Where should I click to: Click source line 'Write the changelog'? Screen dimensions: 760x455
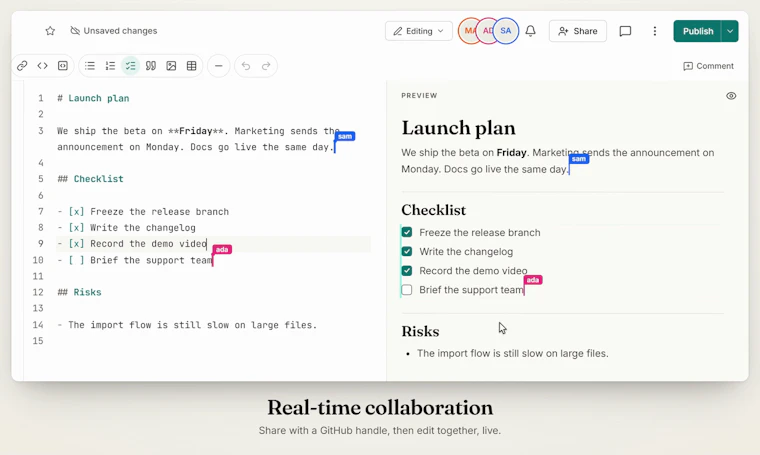click(127, 228)
